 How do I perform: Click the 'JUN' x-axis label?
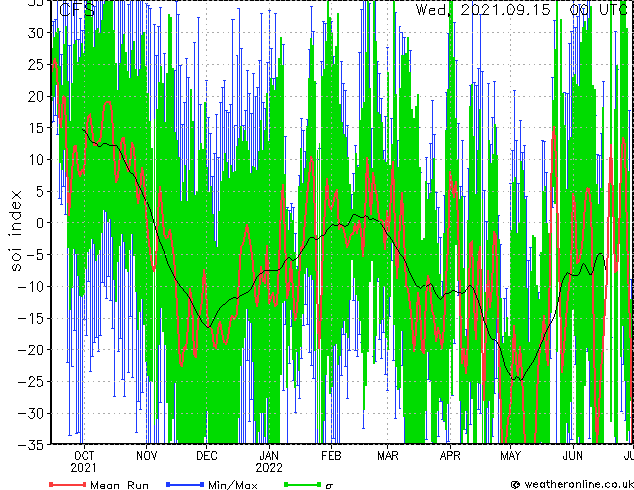click(x=573, y=456)
